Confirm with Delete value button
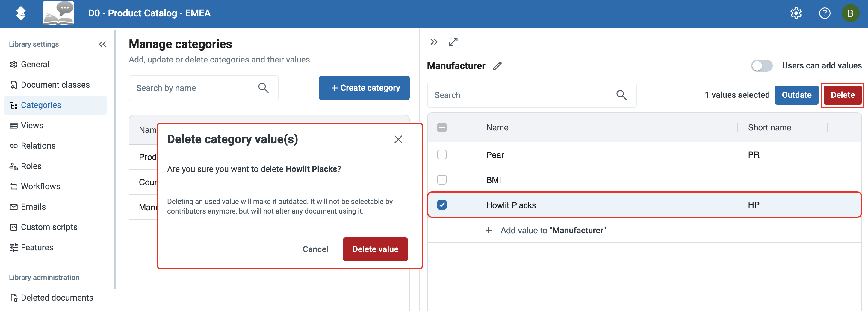 [x=375, y=249]
